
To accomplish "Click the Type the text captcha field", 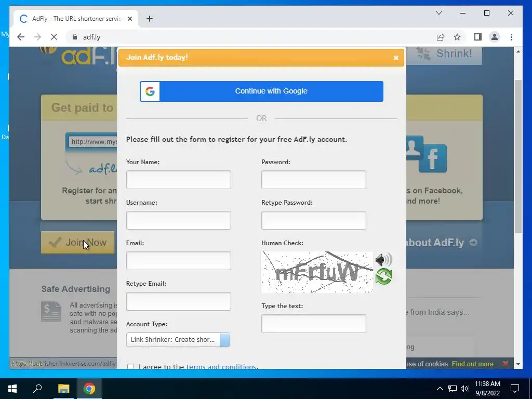I will click(313, 324).
